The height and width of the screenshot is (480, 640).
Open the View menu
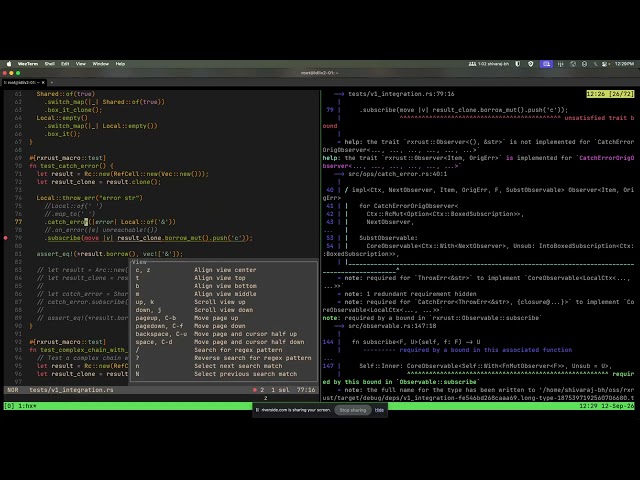coord(81,64)
